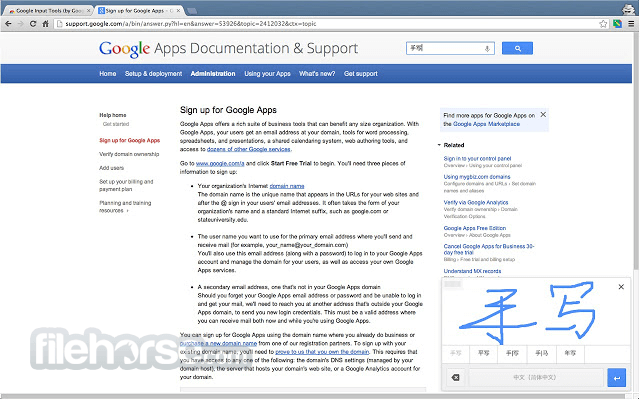Open Set up your billing and payment plan
Screen dimensions: 640x400
[x=126, y=185]
